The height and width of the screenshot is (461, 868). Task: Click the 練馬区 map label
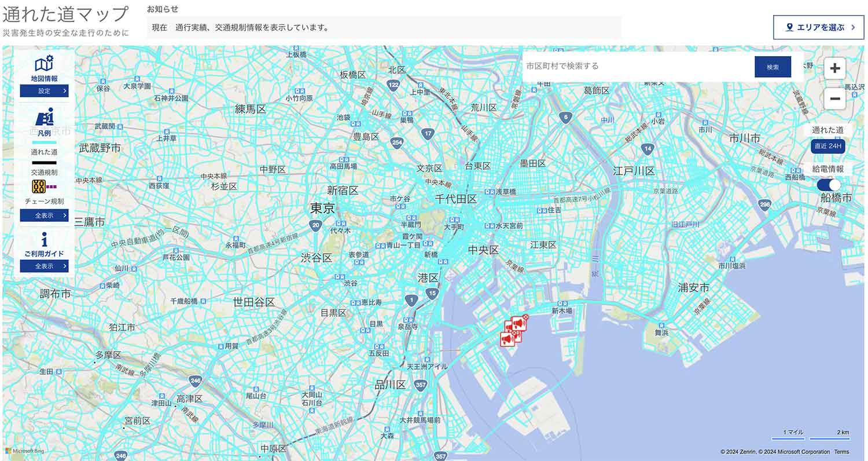pyautogui.click(x=250, y=108)
